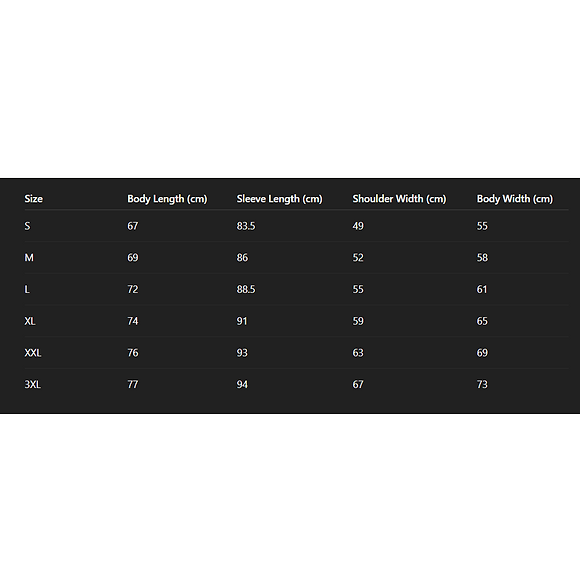Click the Shoulder Width (cm) header
580x580 pixels.
pyautogui.click(x=399, y=199)
